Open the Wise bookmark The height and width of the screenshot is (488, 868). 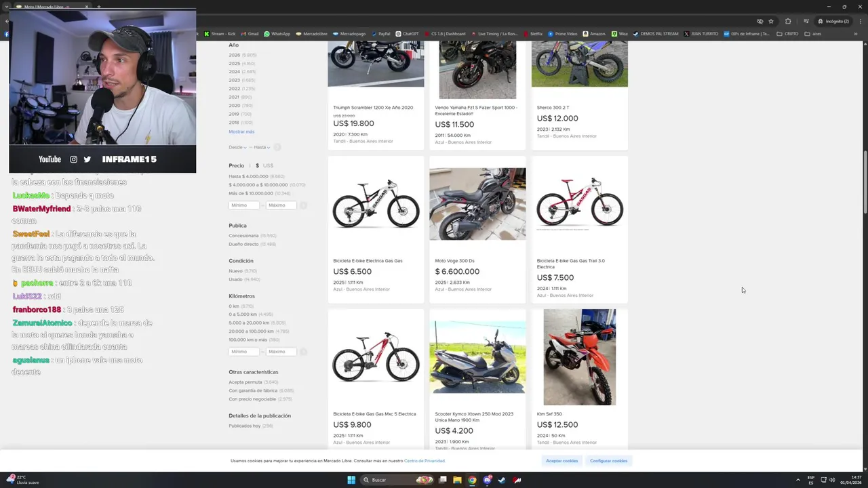pos(619,34)
